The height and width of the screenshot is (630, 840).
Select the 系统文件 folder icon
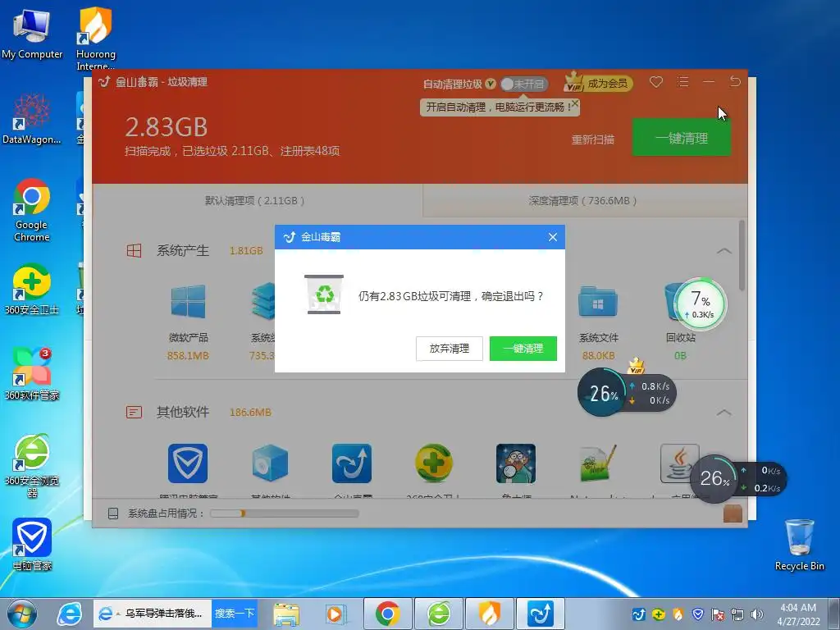coord(598,302)
